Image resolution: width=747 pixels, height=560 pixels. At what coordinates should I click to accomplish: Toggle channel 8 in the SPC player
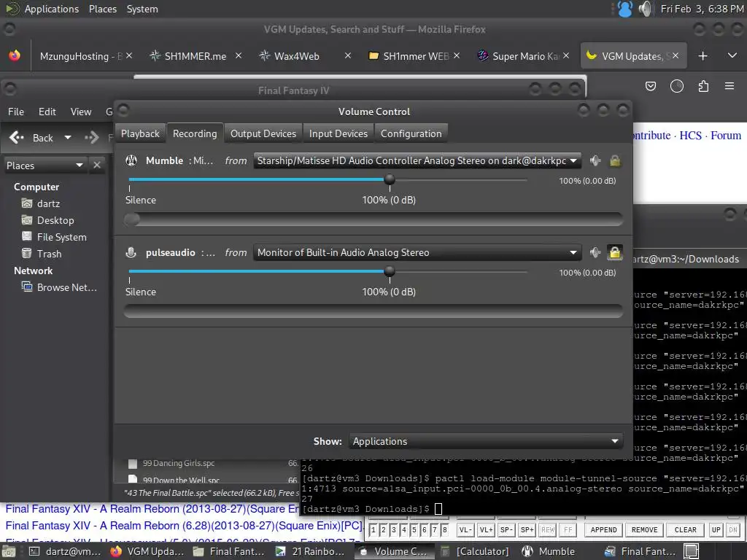coord(444,529)
